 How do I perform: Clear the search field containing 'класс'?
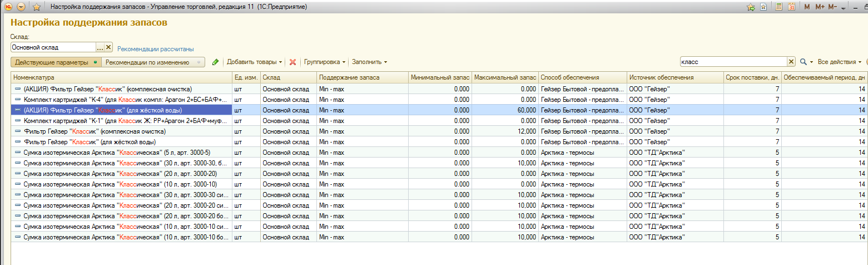point(791,62)
